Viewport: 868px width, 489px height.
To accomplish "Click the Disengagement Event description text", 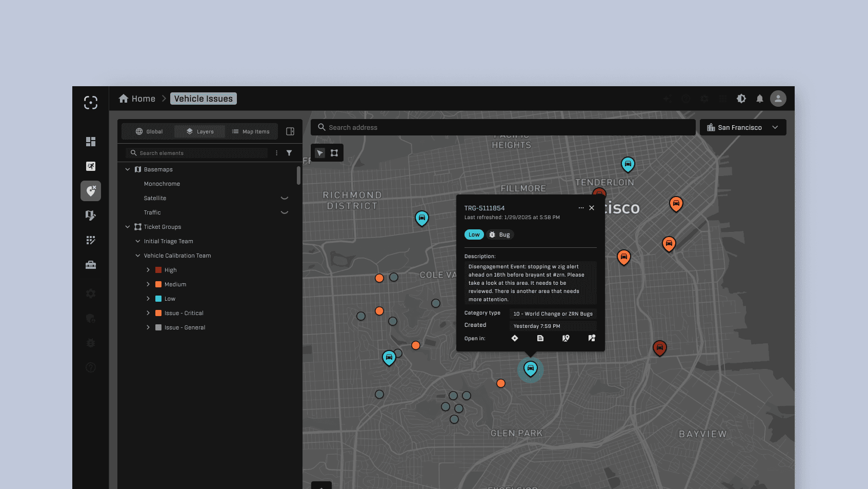I will [531, 283].
